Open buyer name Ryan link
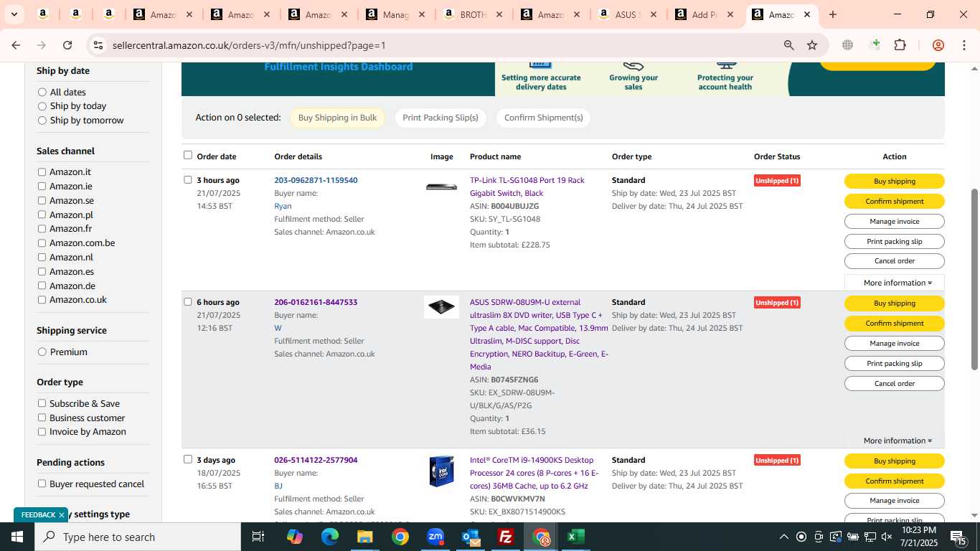 (x=283, y=206)
